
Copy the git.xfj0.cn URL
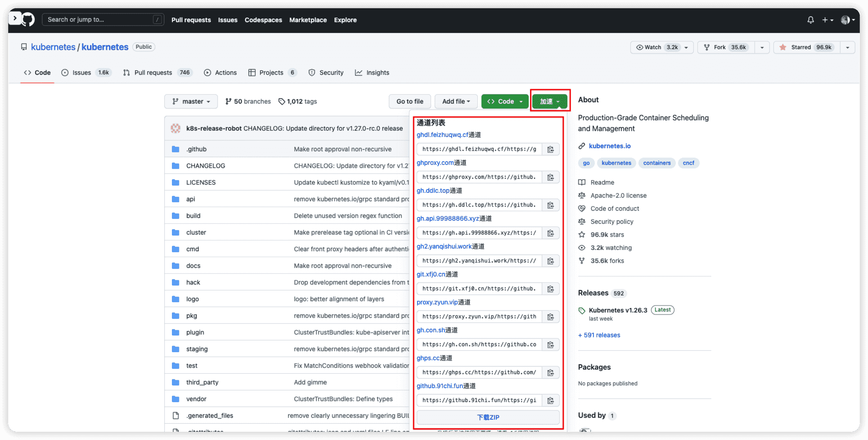coord(550,289)
